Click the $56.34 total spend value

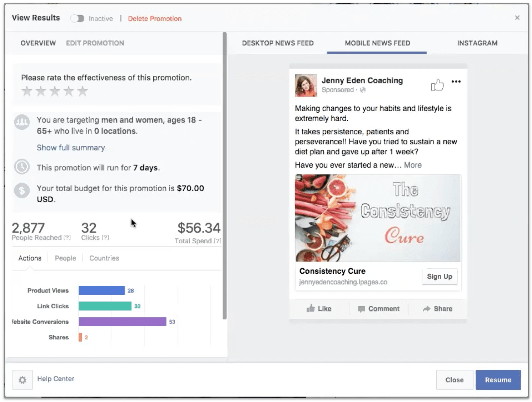(x=199, y=228)
